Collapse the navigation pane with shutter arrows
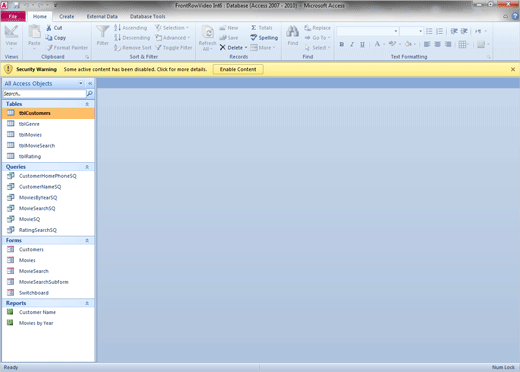The height and width of the screenshot is (372, 520). pos(90,83)
